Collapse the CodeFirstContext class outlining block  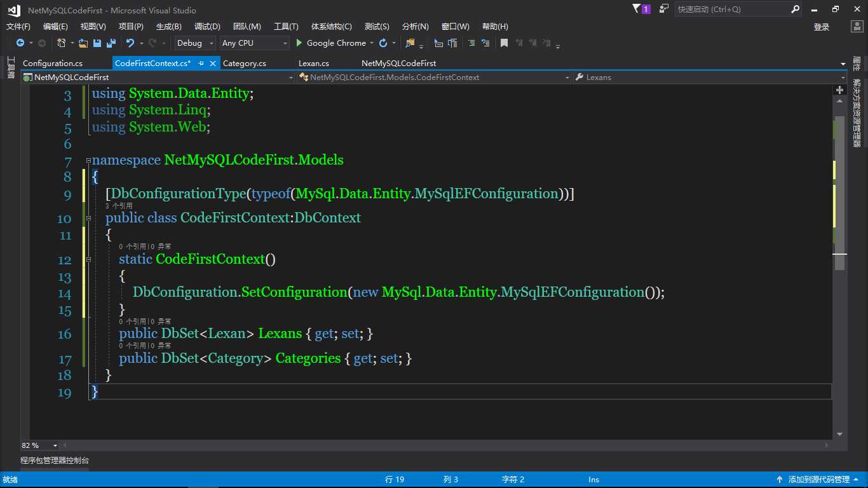coord(88,218)
